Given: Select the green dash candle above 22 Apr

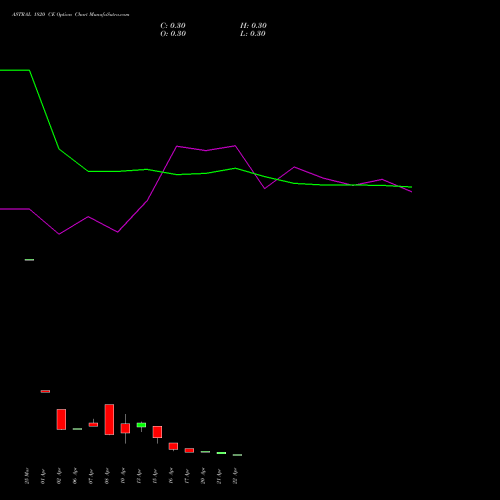Looking at the screenshot, I should coord(237,455).
